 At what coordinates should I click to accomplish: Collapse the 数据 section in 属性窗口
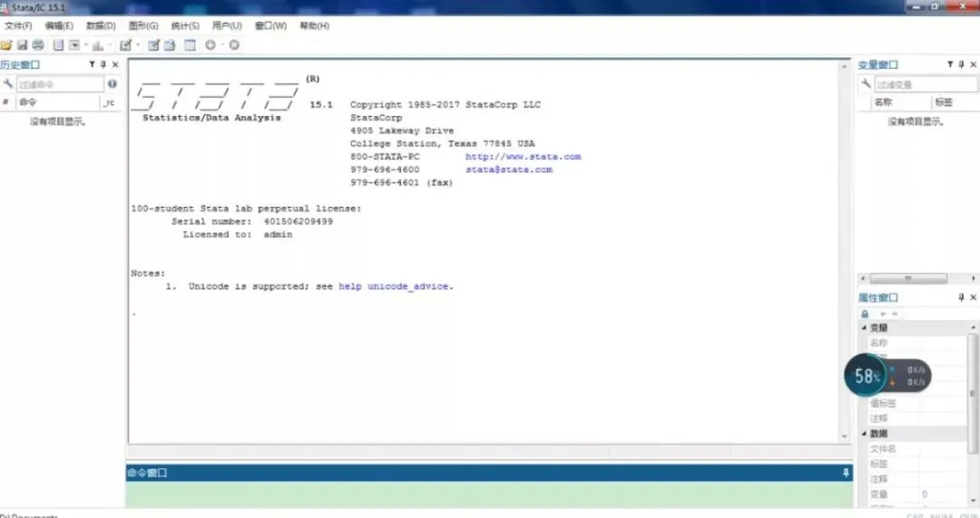pyautogui.click(x=865, y=433)
